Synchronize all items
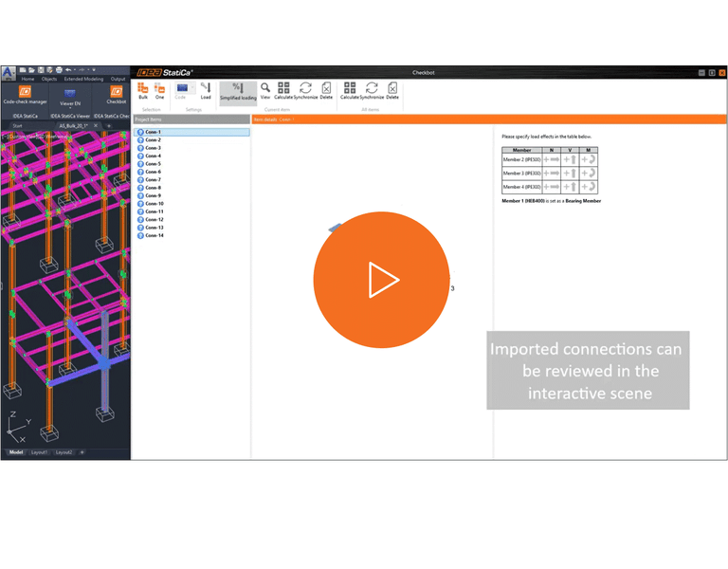 coord(372,91)
